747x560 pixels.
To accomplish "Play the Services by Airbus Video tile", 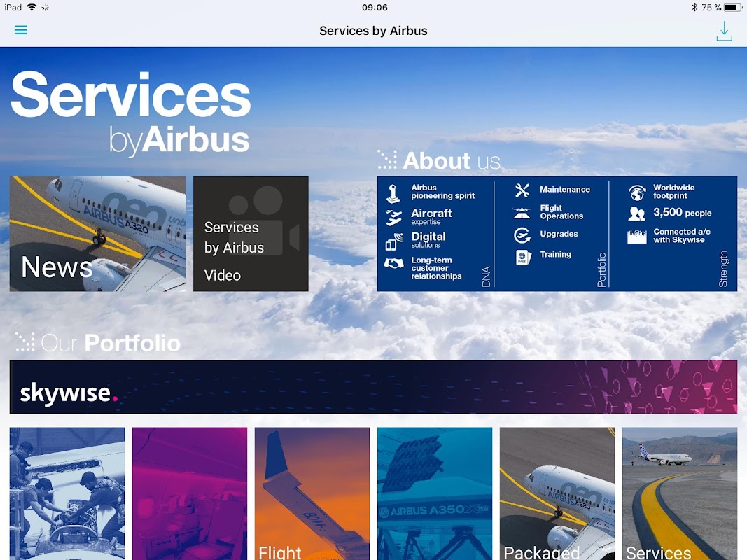I will point(251,234).
